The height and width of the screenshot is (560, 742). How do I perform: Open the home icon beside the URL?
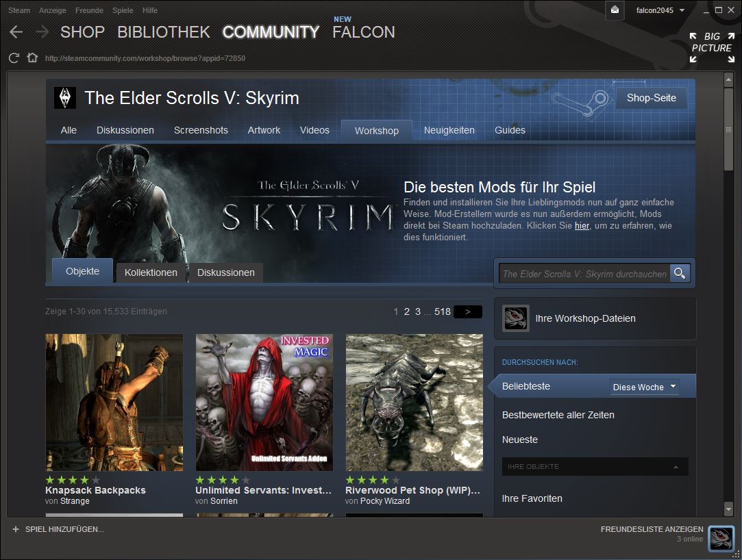(x=32, y=58)
